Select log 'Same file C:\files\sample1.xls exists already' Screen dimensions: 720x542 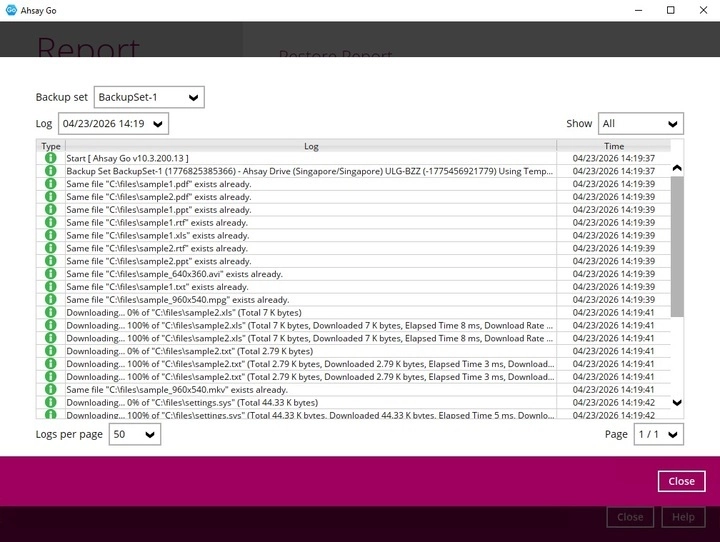[353, 235]
